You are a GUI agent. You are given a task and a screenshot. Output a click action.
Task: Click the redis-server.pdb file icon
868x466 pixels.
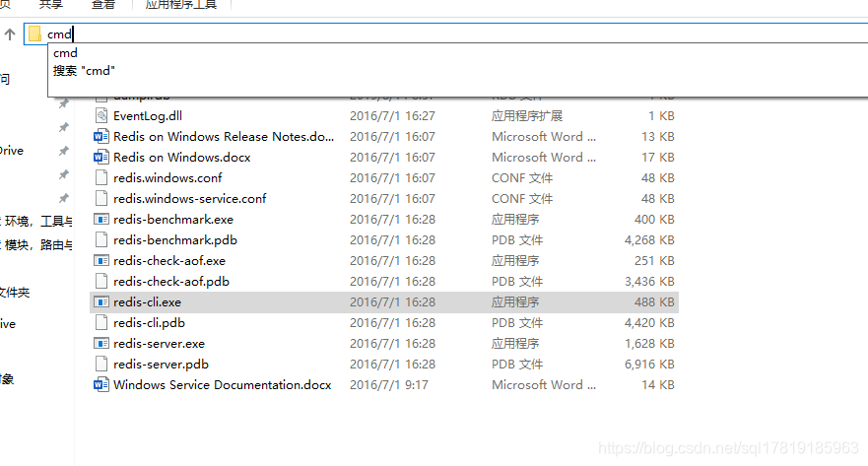pyautogui.click(x=101, y=365)
